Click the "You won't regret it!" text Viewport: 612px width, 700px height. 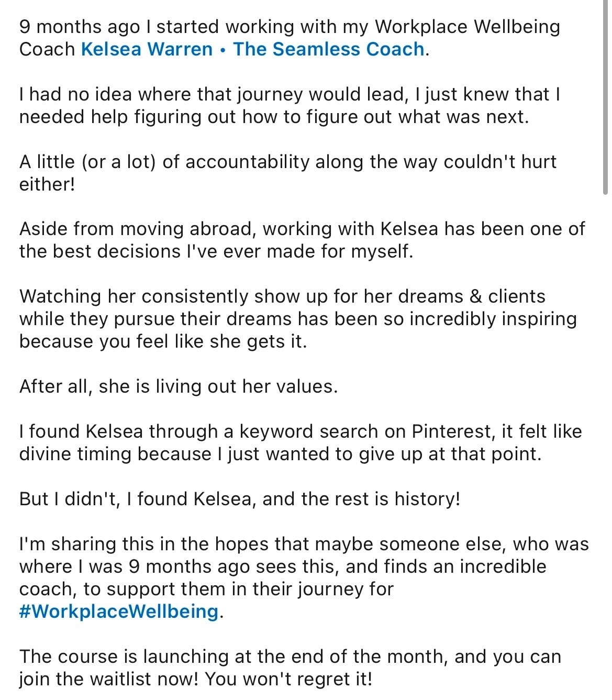(288, 680)
